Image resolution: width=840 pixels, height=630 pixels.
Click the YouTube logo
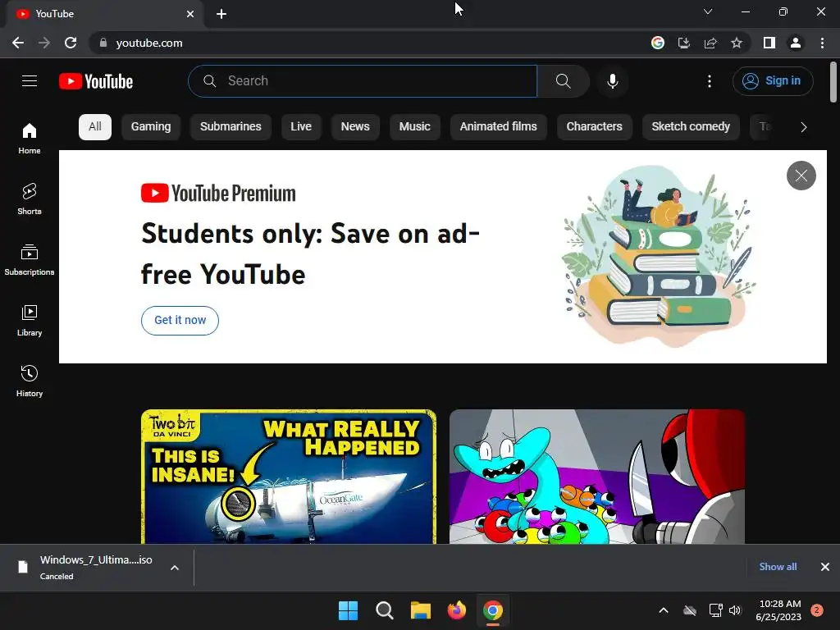(96, 81)
